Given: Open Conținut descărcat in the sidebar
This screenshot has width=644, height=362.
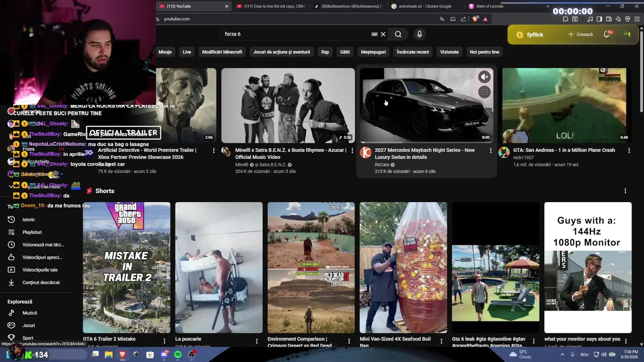Looking at the screenshot, I should (x=41, y=283).
